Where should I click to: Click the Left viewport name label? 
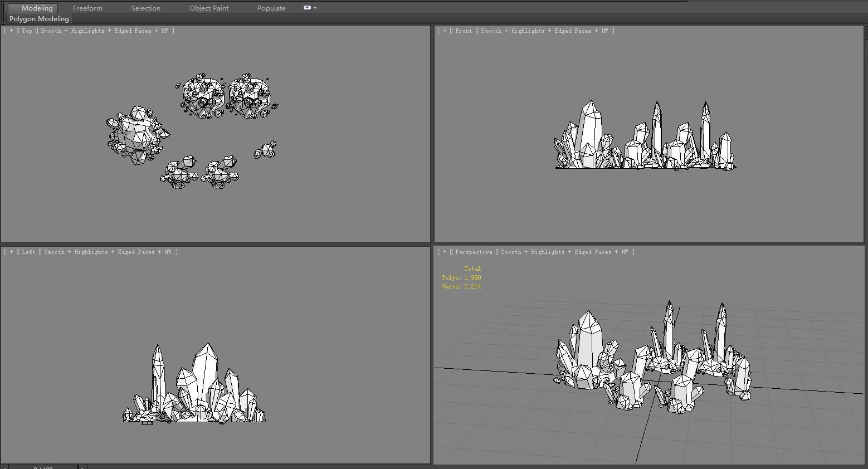(x=29, y=252)
